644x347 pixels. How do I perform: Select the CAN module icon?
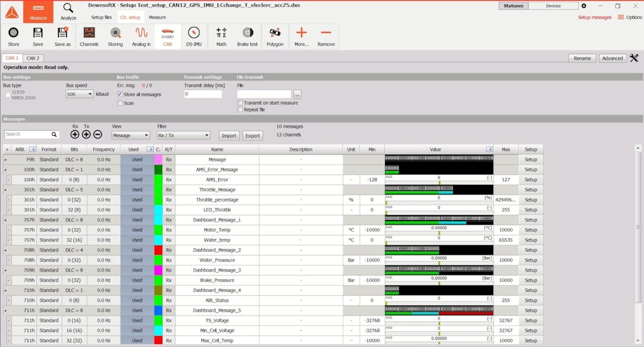click(x=167, y=36)
